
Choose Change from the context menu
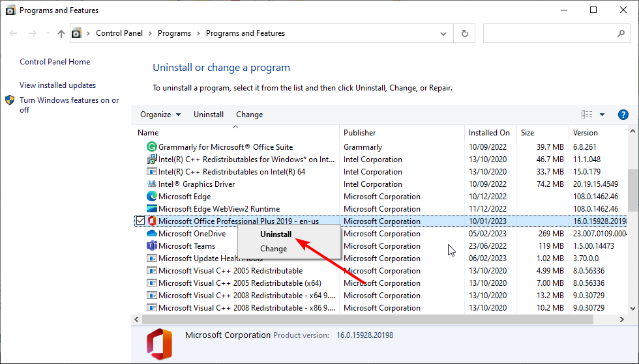pyautogui.click(x=273, y=248)
